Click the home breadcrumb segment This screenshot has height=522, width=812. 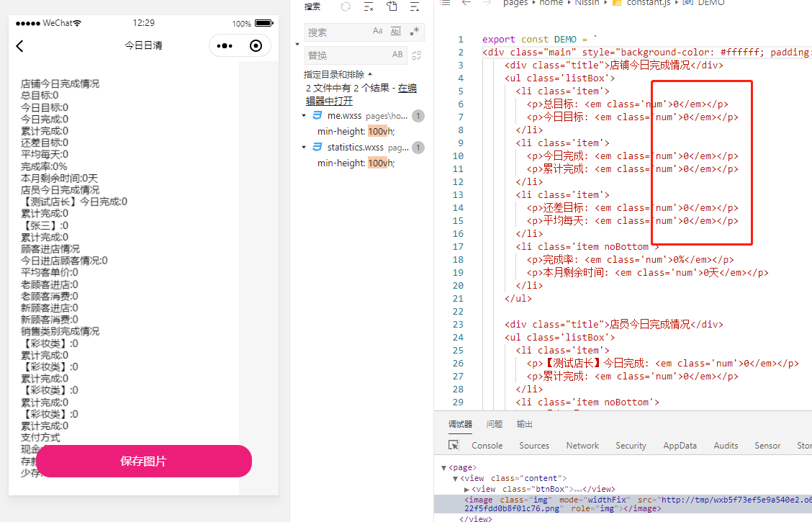click(x=551, y=3)
